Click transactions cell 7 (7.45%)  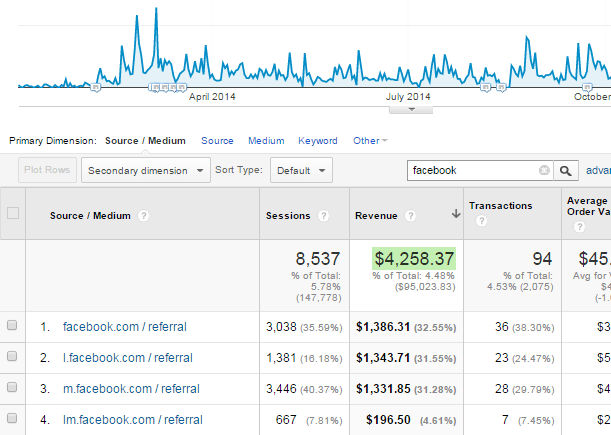point(528,420)
